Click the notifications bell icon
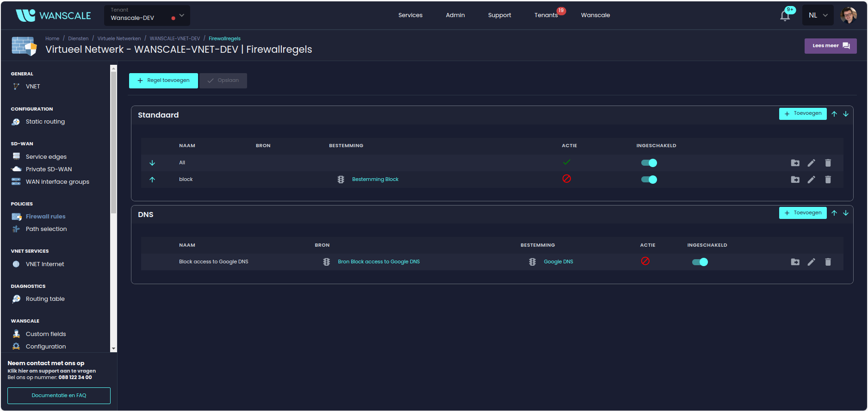The height and width of the screenshot is (411, 868). [x=785, y=16]
